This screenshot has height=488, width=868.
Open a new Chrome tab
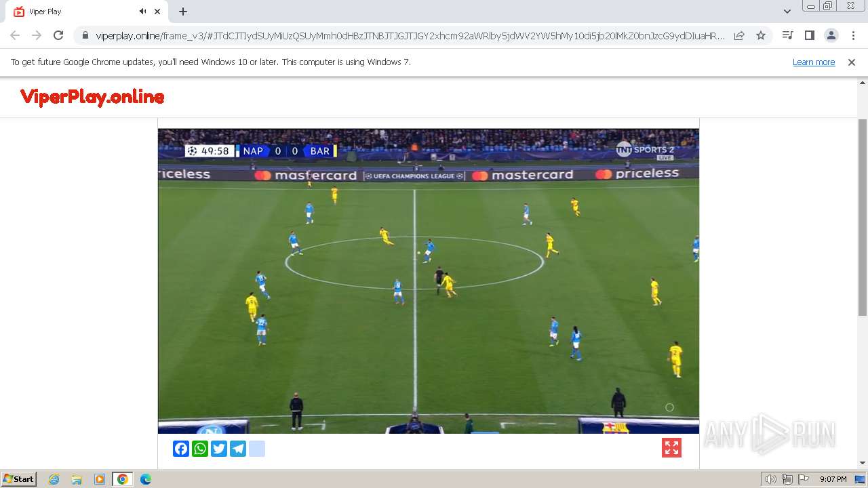pyautogui.click(x=183, y=12)
